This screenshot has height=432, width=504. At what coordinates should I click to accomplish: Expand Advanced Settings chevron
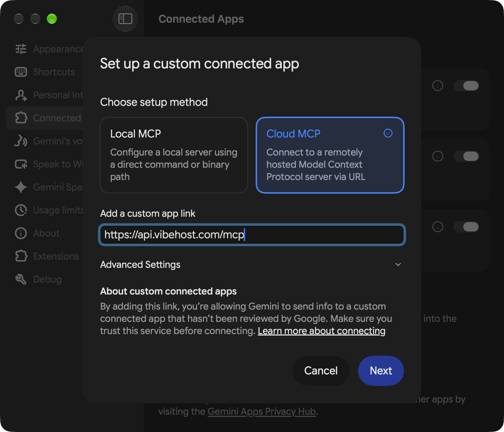click(398, 265)
